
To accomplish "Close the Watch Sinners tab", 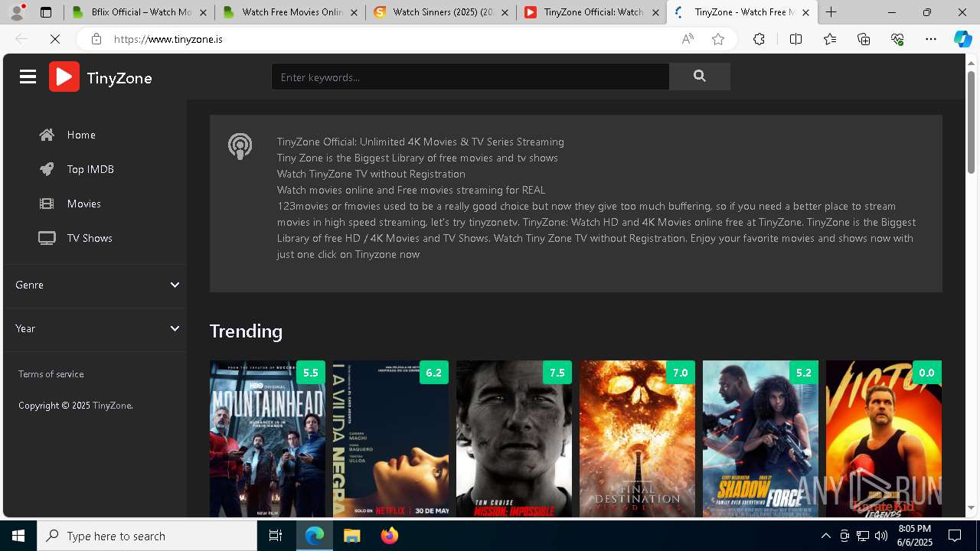I will tap(505, 12).
